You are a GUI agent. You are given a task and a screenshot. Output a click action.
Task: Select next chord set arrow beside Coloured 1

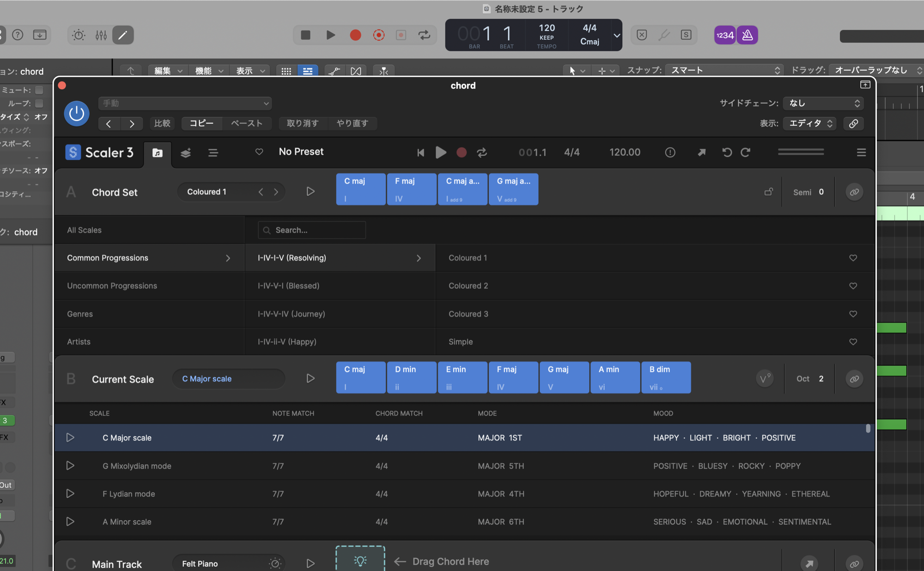[276, 192]
